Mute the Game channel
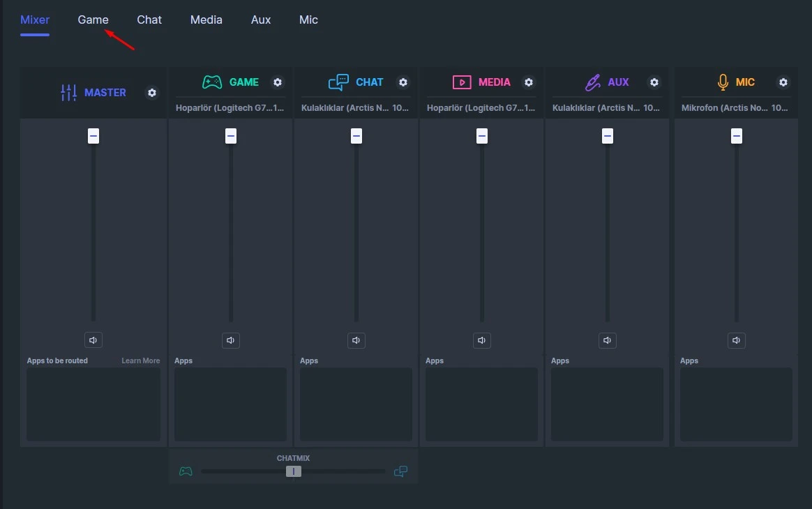This screenshot has height=509, width=812. (x=230, y=340)
